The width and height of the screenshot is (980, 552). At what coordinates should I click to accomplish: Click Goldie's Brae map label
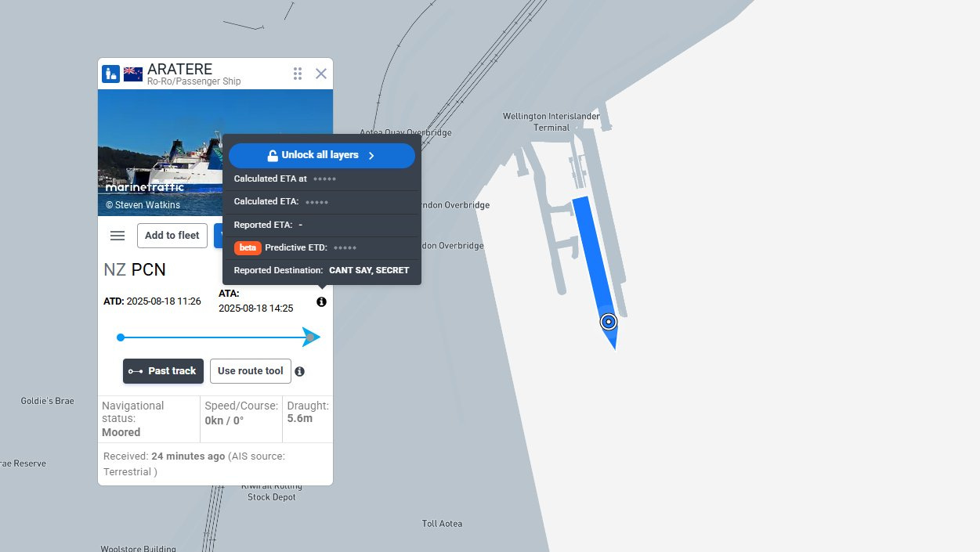pos(47,401)
